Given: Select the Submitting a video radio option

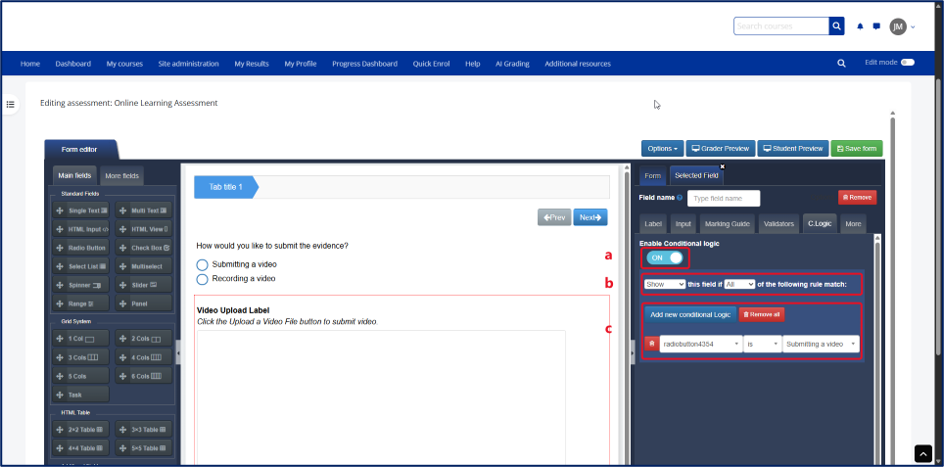Looking at the screenshot, I should click(202, 265).
